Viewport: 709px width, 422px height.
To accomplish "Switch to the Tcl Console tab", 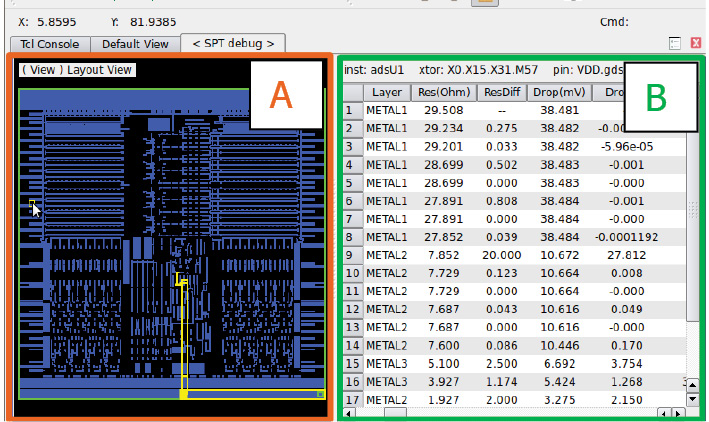I will click(x=50, y=43).
